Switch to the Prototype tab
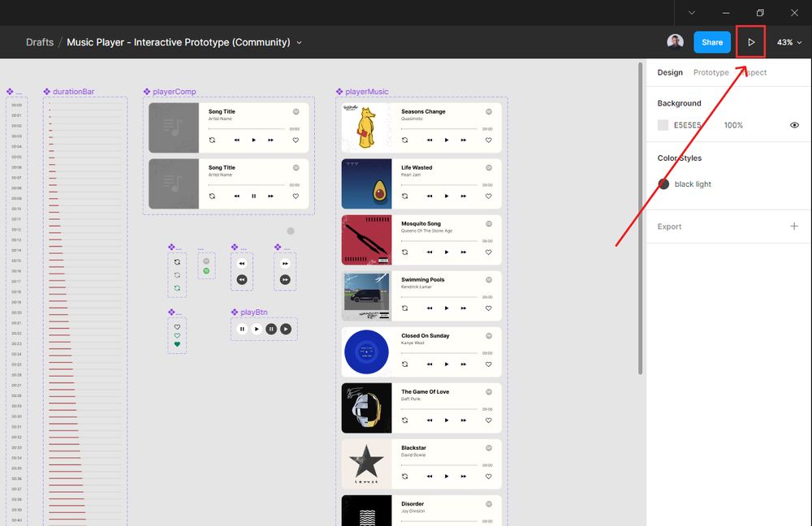This screenshot has width=812, height=526. point(710,72)
